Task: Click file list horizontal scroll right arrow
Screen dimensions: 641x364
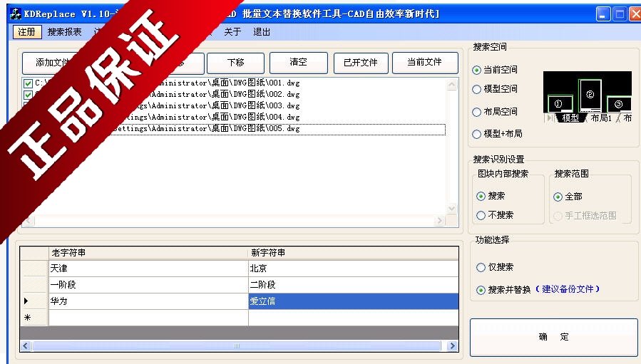Action: tap(439, 221)
